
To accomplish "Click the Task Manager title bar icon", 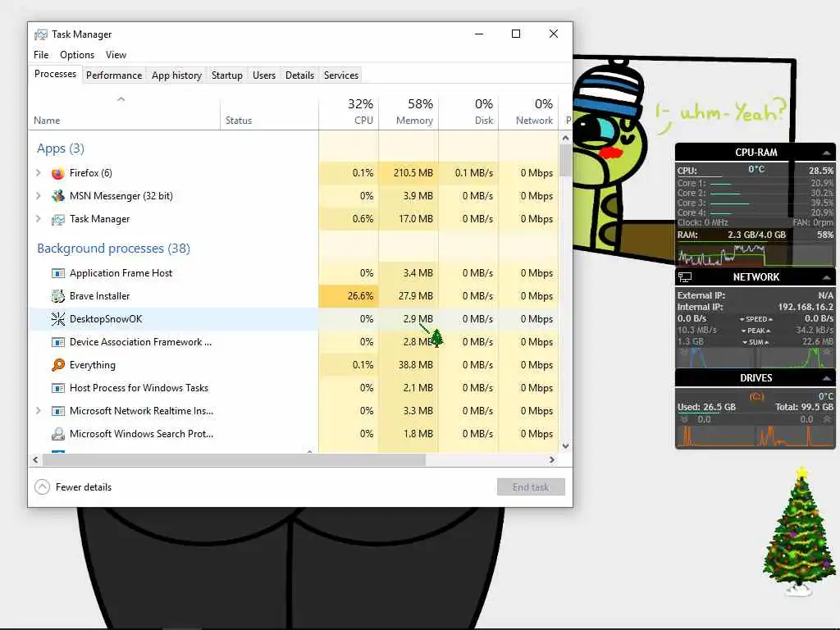I will click(41, 34).
